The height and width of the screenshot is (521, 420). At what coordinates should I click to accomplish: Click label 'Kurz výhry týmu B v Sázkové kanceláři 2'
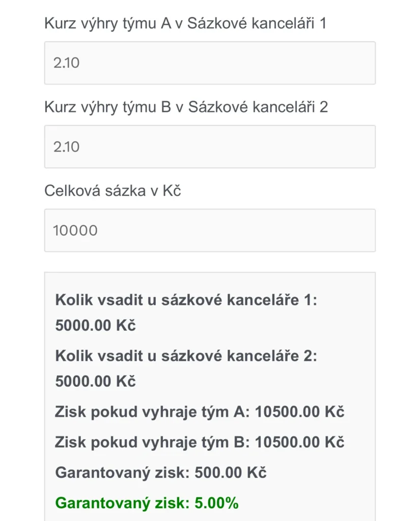click(186, 107)
